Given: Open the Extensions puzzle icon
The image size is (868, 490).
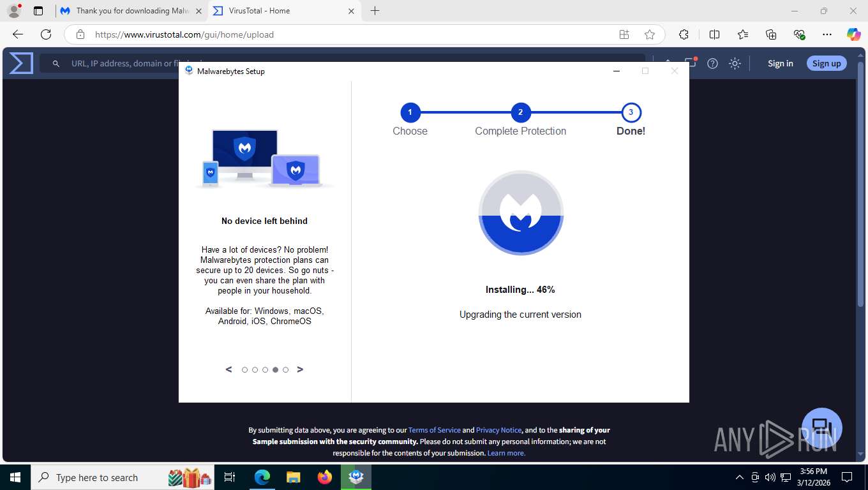Looking at the screenshot, I should (x=684, y=34).
